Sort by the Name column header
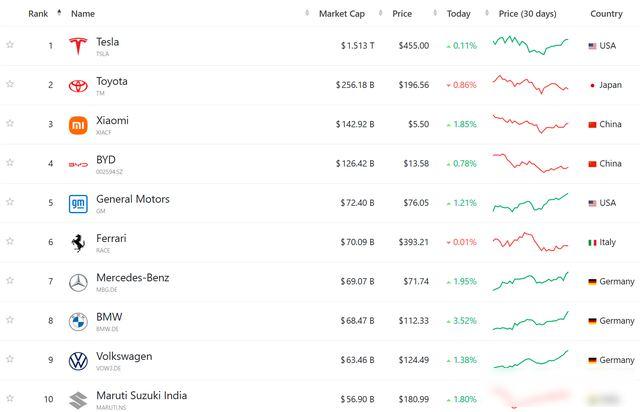Viewport: 640px width, 412px height. pyautogui.click(x=83, y=14)
